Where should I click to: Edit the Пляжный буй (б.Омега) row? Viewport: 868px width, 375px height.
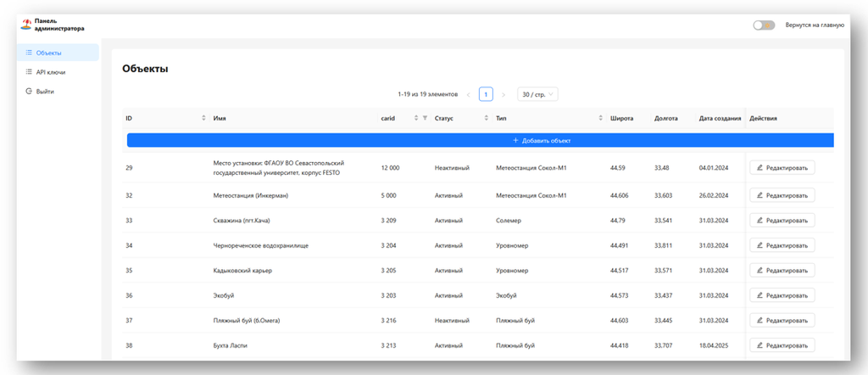pyautogui.click(x=782, y=320)
